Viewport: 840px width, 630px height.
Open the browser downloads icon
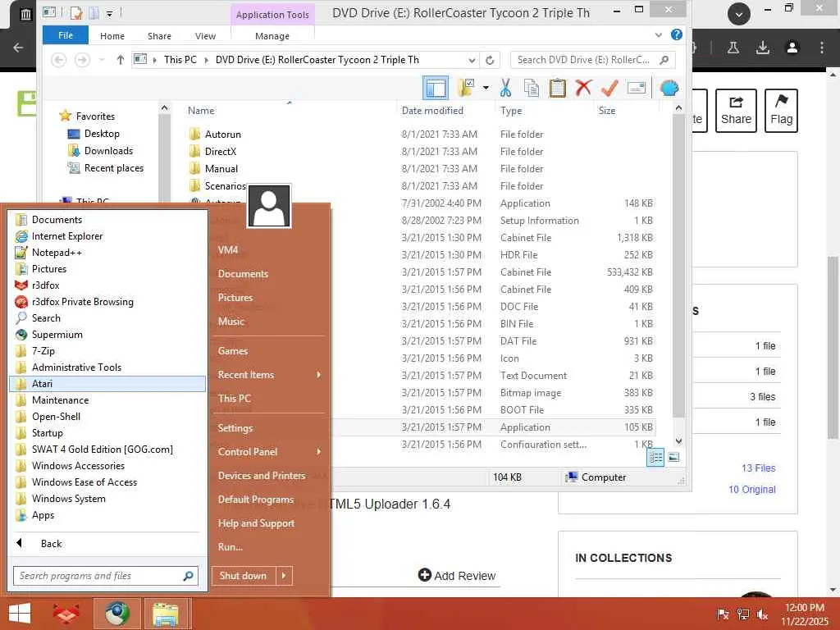(762, 48)
